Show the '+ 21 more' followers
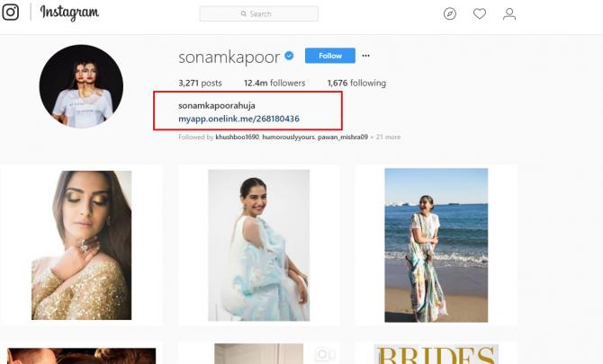603x364 pixels. tap(385, 138)
